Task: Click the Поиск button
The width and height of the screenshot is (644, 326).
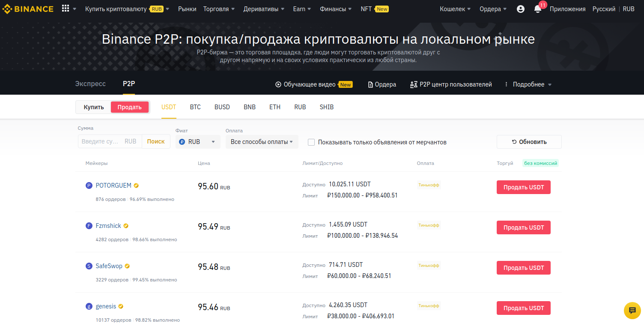Action: (156, 141)
